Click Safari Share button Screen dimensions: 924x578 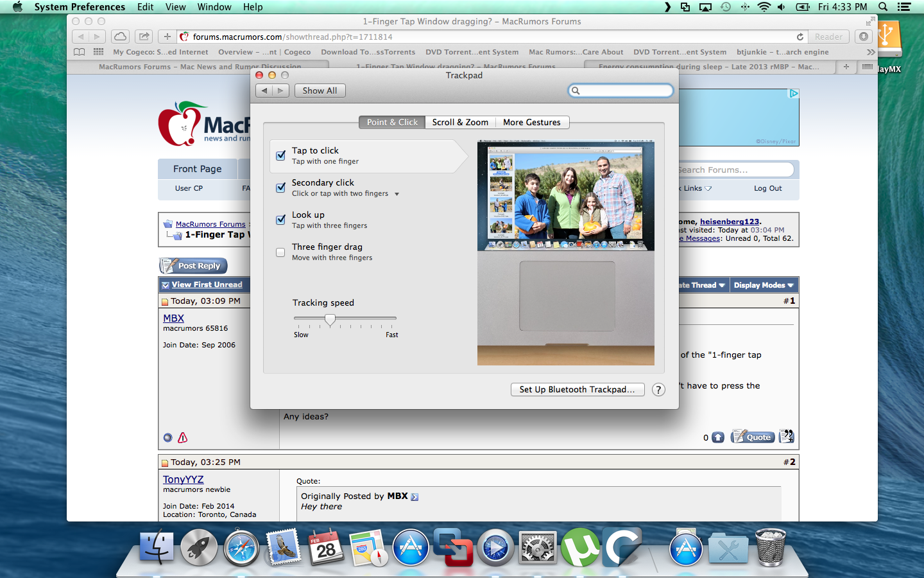click(144, 37)
